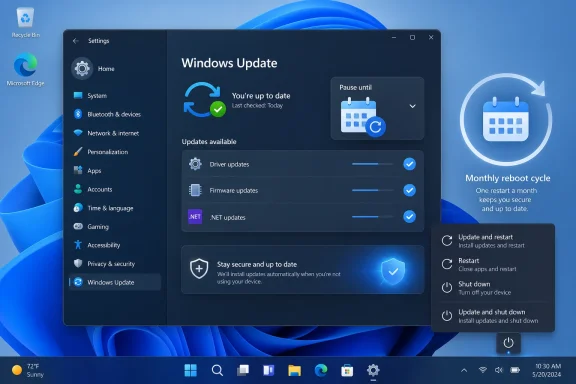Click the shield plus icon in security card

click(x=199, y=268)
